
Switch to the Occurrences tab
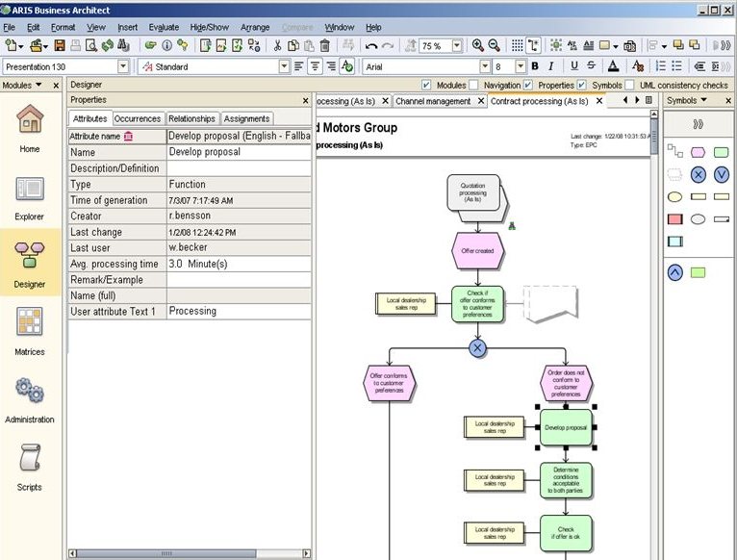138,118
